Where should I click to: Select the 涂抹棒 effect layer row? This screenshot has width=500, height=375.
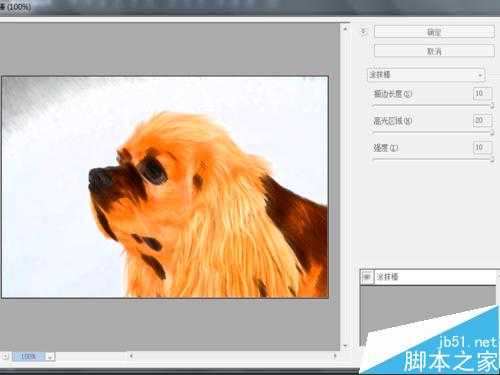click(x=429, y=277)
